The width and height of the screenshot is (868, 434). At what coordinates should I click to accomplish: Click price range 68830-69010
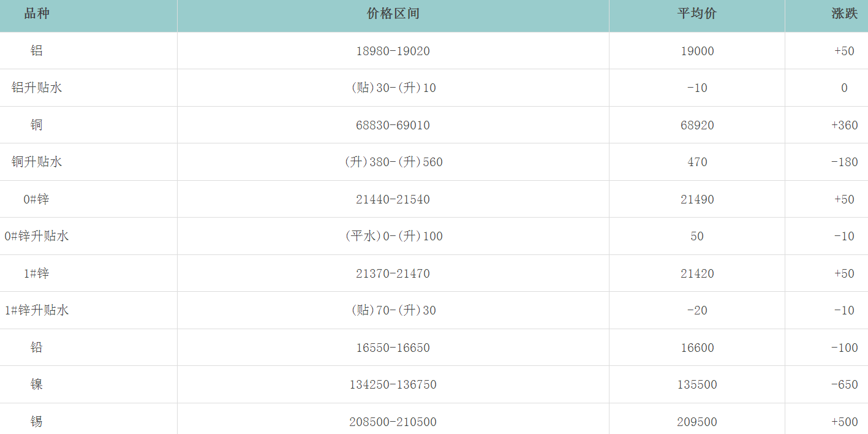click(393, 125)
